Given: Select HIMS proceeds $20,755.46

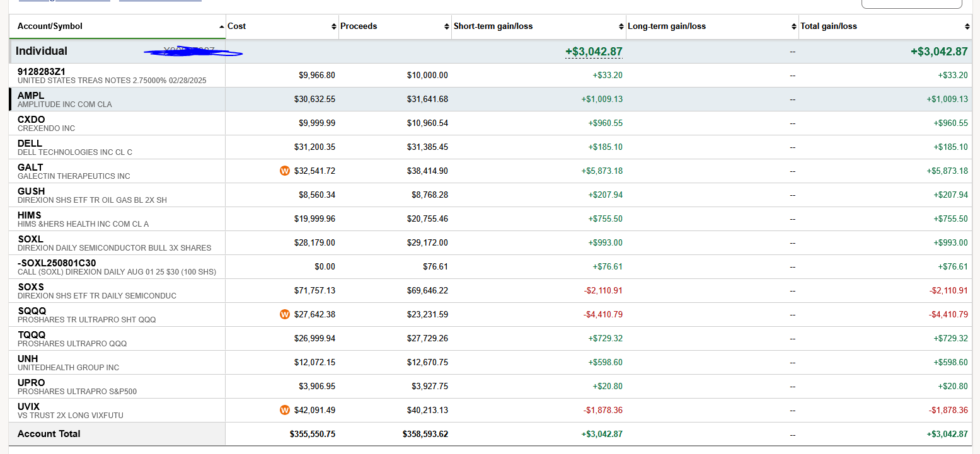Looking at the screenshot, I should pyautogui.click(x=427, y=218).
